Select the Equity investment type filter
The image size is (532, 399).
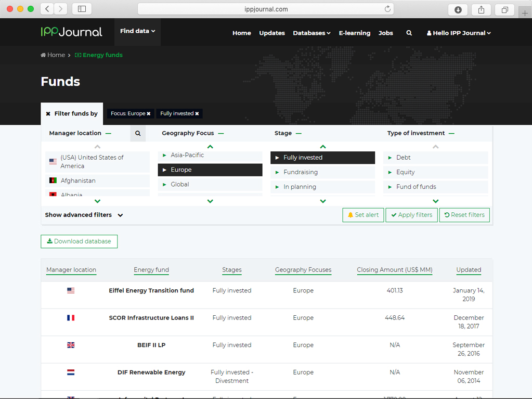coord(435,172)
